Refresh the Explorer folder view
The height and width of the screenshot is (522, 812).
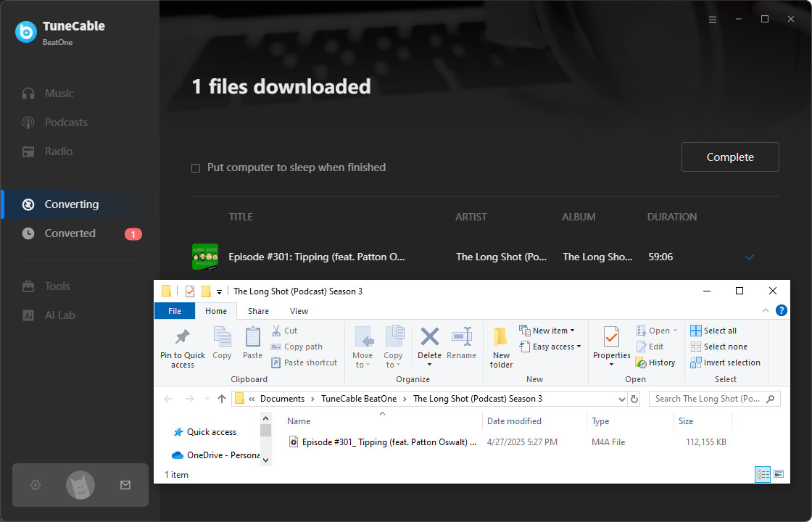click(634, 399)
